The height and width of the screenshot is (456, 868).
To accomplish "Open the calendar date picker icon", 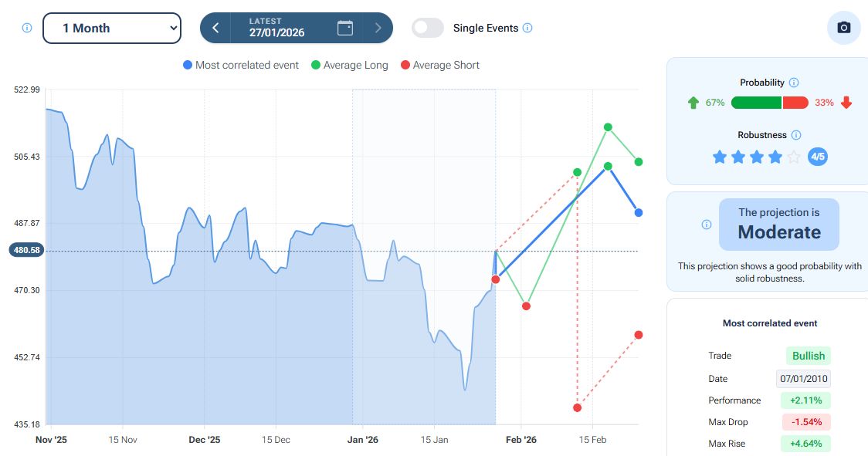I will 345,28.
